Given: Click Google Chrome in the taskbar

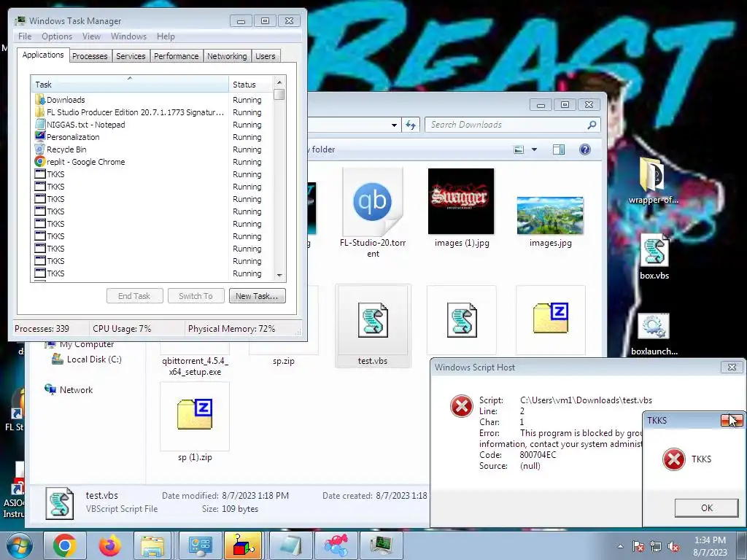Looking at the screenshot, I should pos(65,545).
